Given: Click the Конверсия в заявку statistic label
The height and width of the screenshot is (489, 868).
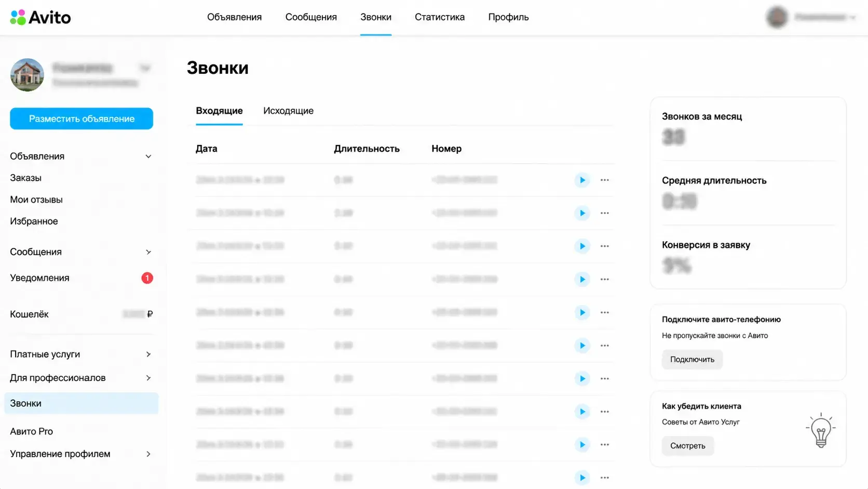Looking at the screenshot, I should tap(706, 245).
